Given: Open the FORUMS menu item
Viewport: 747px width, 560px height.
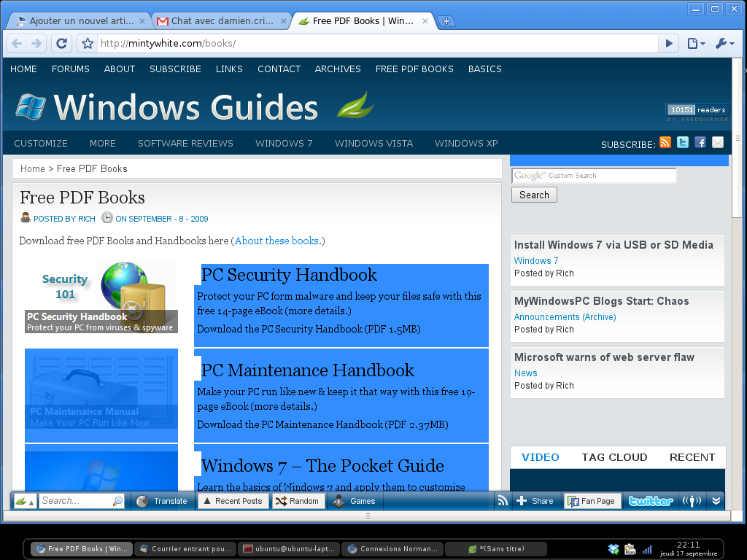Looking at the screenshot, I should point(71,69).
